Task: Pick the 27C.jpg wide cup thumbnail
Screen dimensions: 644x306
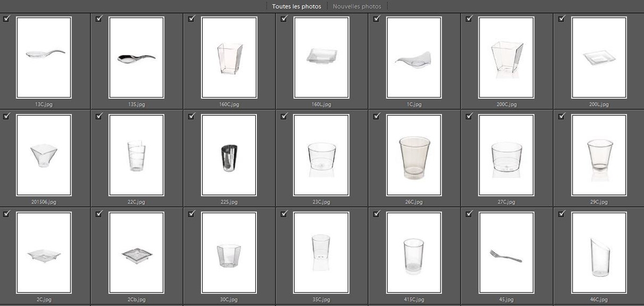Action: (507, 155)
